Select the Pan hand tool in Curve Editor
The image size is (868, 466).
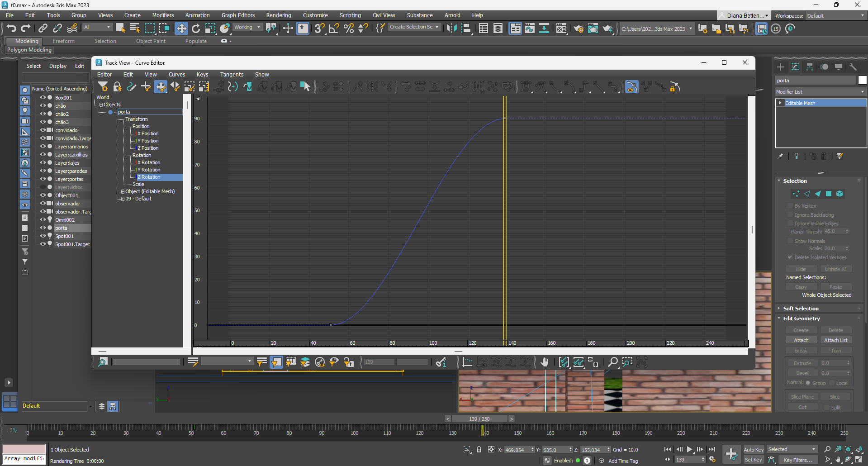tap(544, 362)
